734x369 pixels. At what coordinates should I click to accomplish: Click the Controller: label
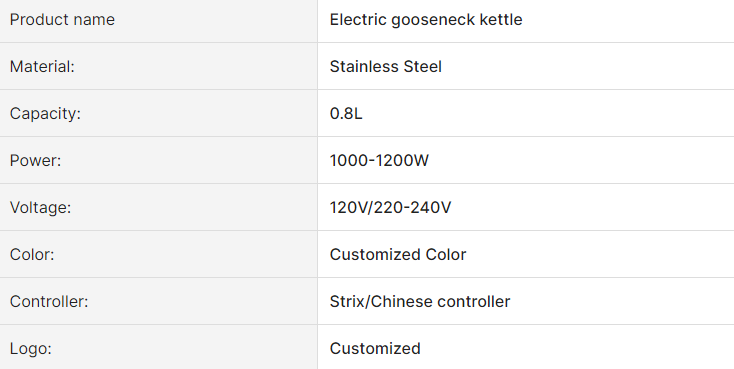click(x=49, y=302)
